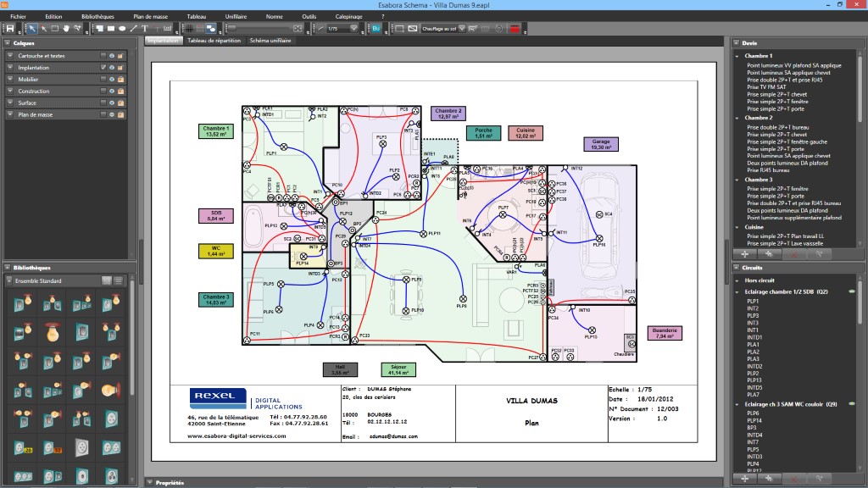Screen dimensions: 868x488
Task: Click the Esabora app icon in title bar
Action: coord(4,4)
